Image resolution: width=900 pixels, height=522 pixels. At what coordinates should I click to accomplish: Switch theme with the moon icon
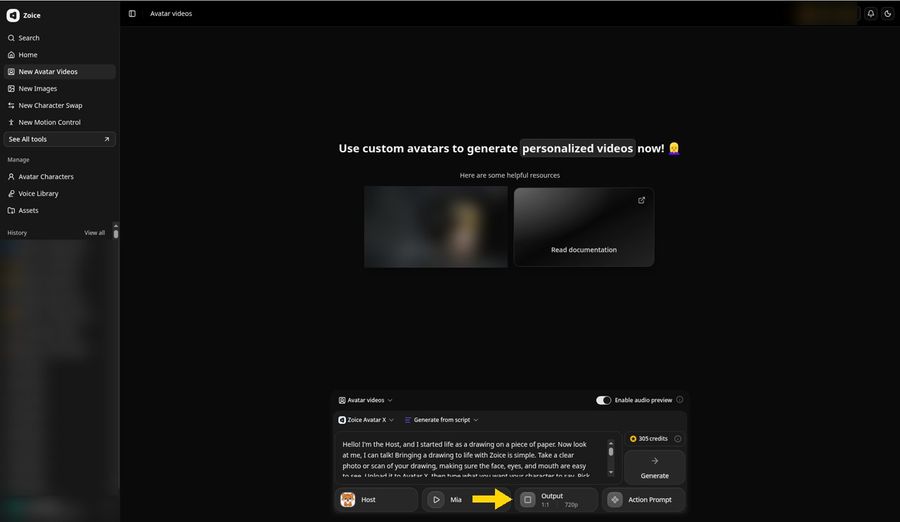888,14
